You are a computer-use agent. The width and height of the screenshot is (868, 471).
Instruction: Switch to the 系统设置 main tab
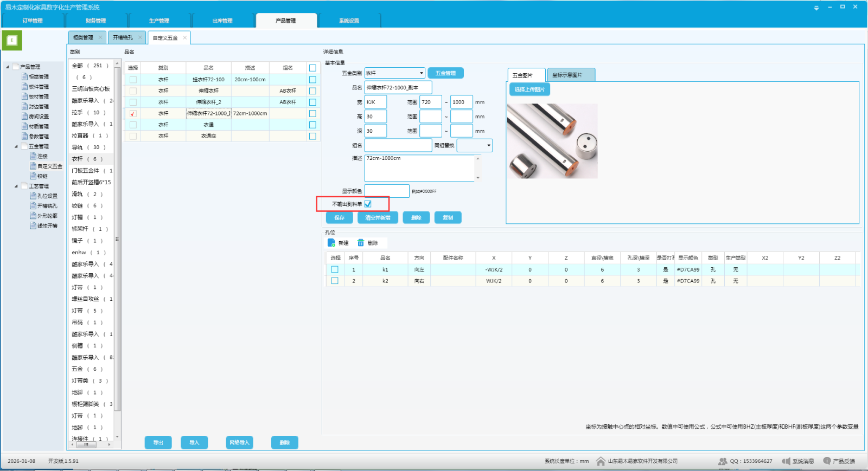(349, 21)
